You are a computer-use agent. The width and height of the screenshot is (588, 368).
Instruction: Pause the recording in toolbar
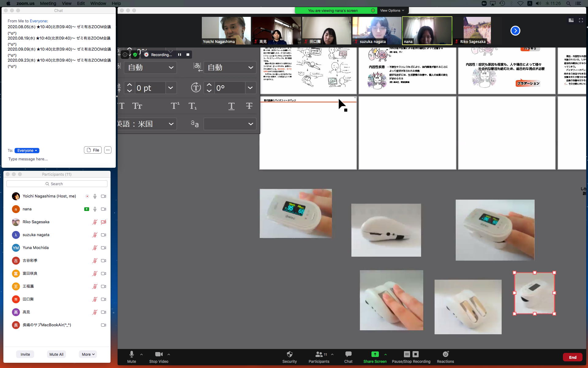pos(407,354)
